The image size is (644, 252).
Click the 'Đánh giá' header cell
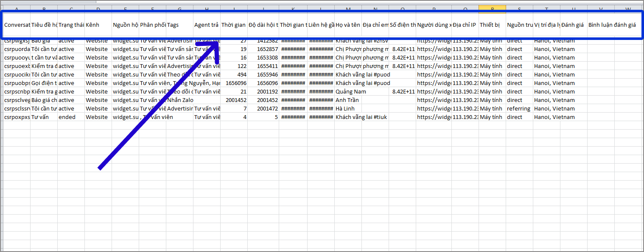[x=572, y=25]
